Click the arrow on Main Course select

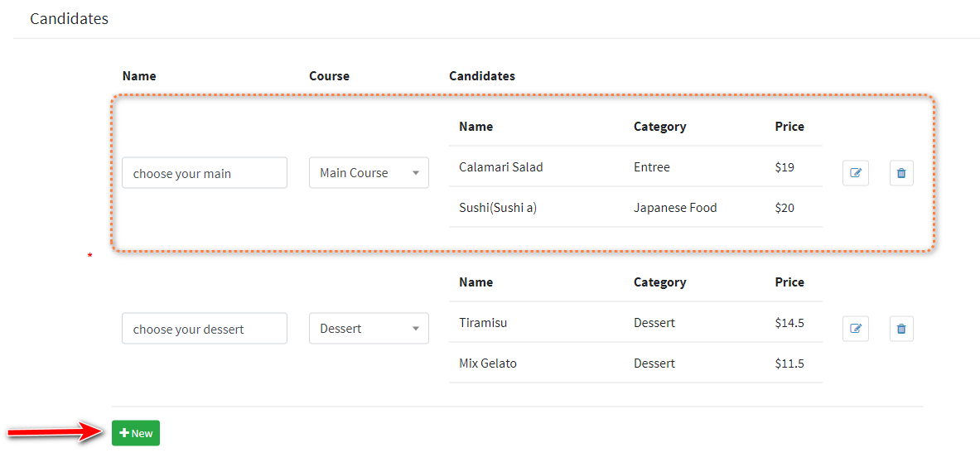(416, 173)
